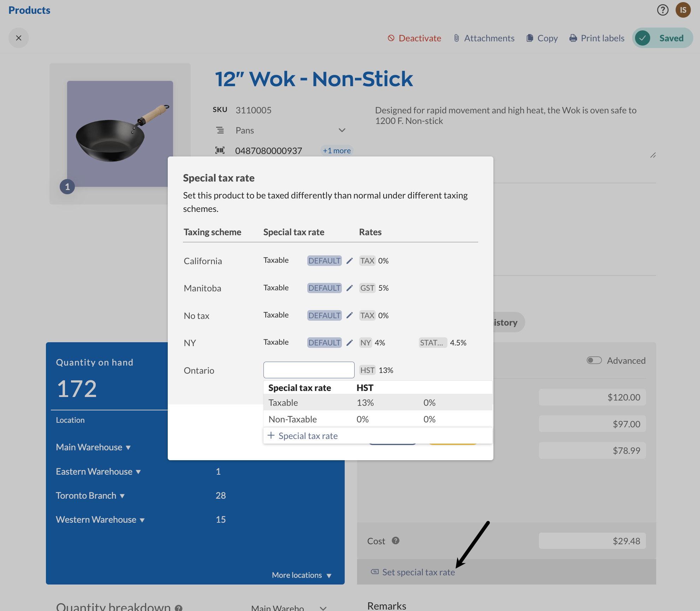Open the IS user avatar menu
The image size is (700, 611).
[683, 10]
